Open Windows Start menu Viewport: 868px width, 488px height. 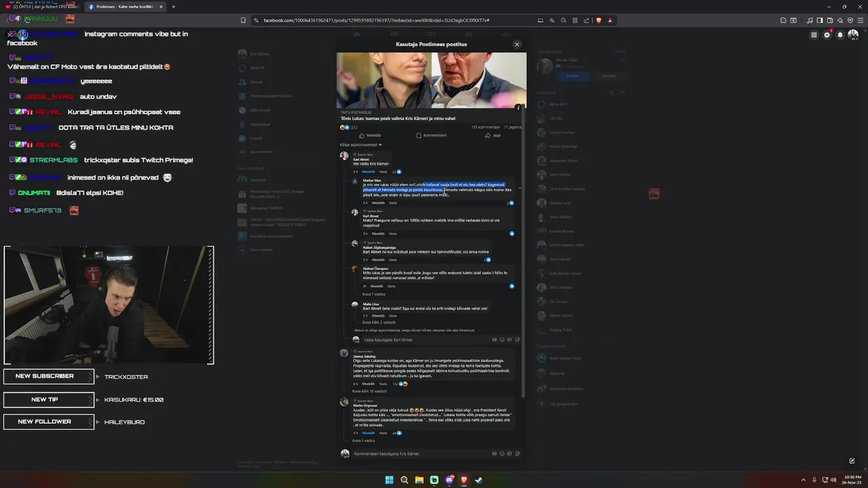click(389, 480)
